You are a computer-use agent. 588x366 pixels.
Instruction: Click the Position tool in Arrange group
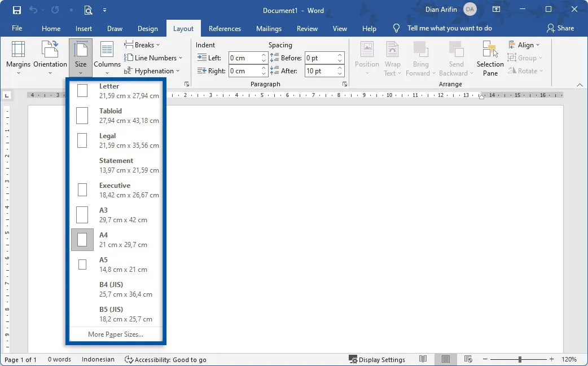367,56
